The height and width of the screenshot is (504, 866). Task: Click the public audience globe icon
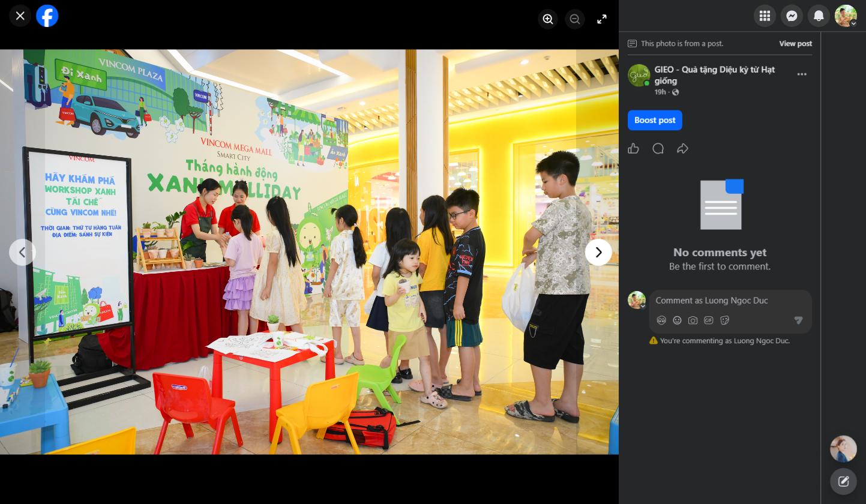(676, 92)
